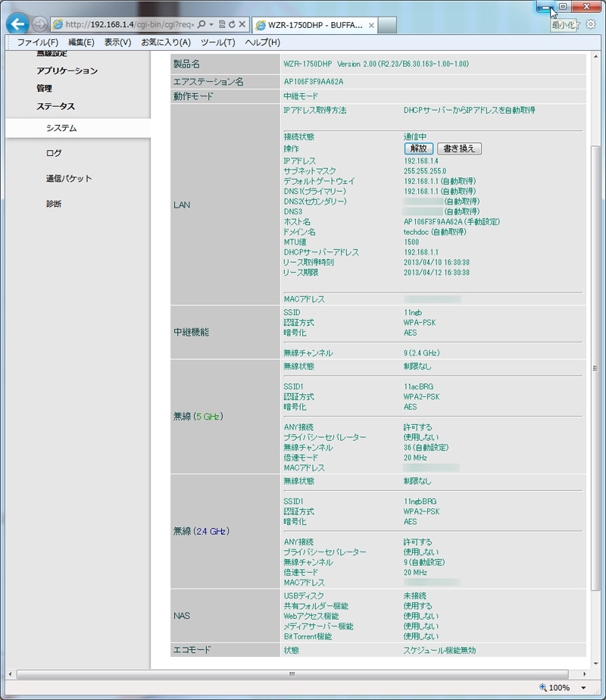Click the search magnifier in address bar
Screen dimensions: 606x700
coord(202,24)
